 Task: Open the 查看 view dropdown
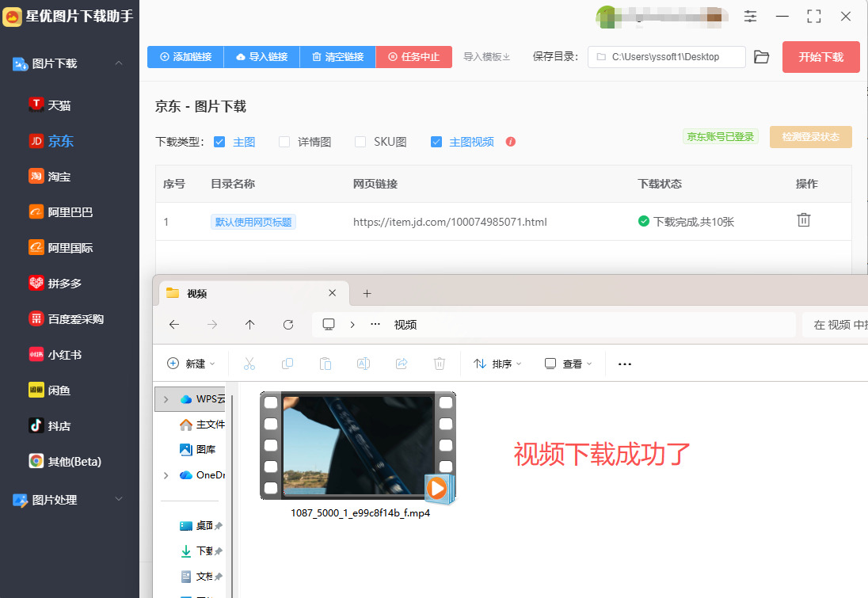pyautogui.click(x=569, y=364)
